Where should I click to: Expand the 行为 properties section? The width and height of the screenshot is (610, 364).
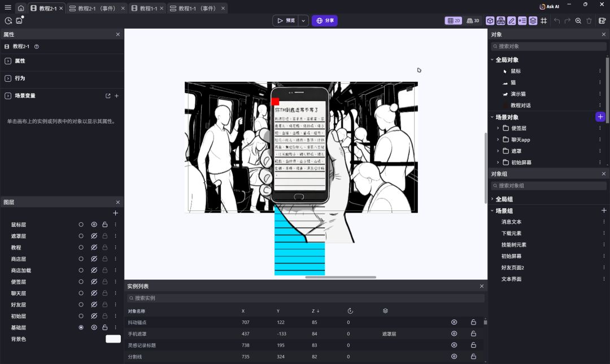pos(8,78)
